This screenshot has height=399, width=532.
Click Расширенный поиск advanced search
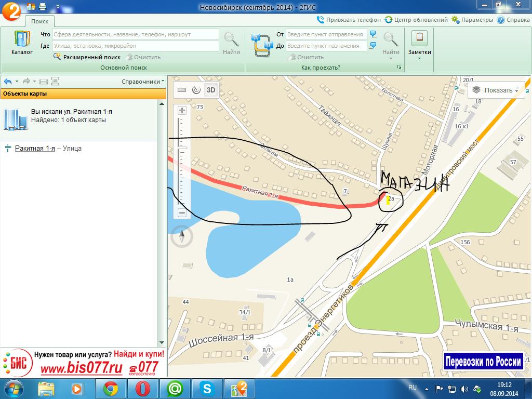[x=87, y=57]
